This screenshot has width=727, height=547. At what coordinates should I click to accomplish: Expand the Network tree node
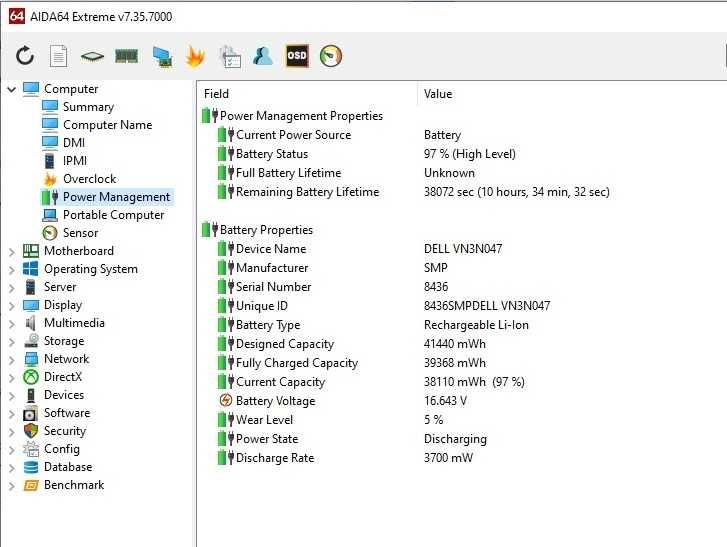[x=12, y=360]
